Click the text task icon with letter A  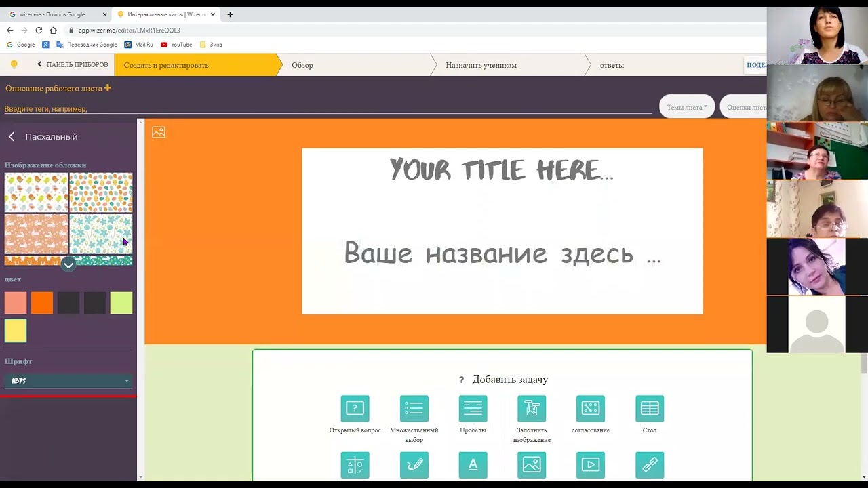[473, 465]
